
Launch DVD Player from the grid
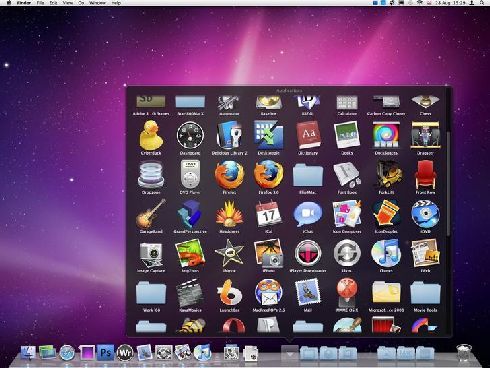tap(190, 174)
